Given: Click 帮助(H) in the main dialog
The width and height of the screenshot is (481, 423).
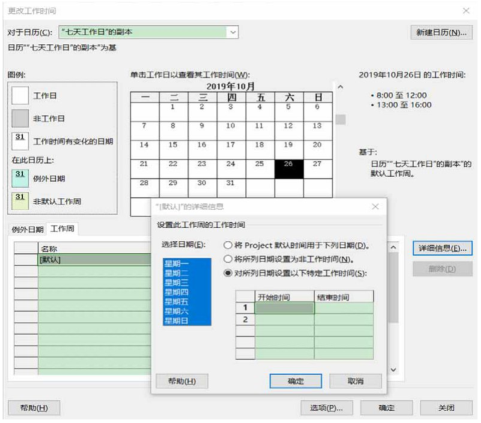Looking at the screenshot, I should pos(34,408).
